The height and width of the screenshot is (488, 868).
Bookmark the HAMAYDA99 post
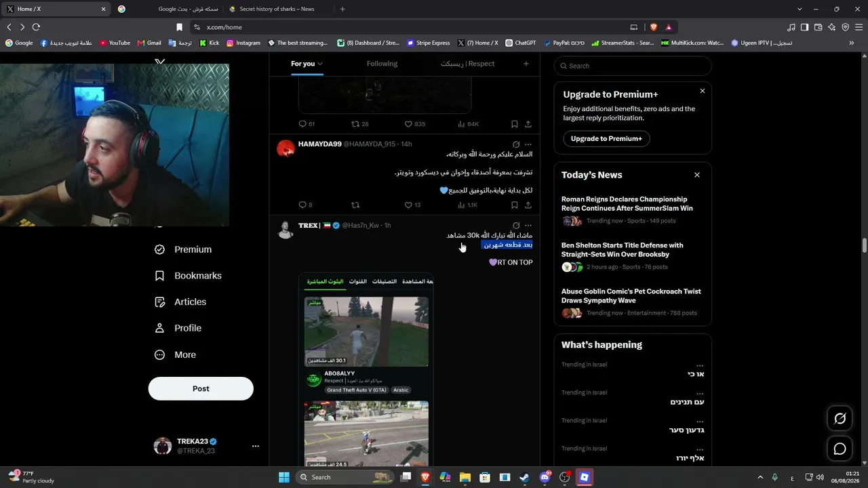click(x=515, y=205)
